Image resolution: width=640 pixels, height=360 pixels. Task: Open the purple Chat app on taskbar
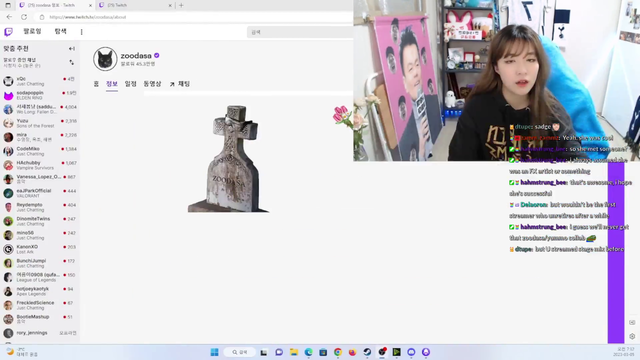[x=279, y=352]
